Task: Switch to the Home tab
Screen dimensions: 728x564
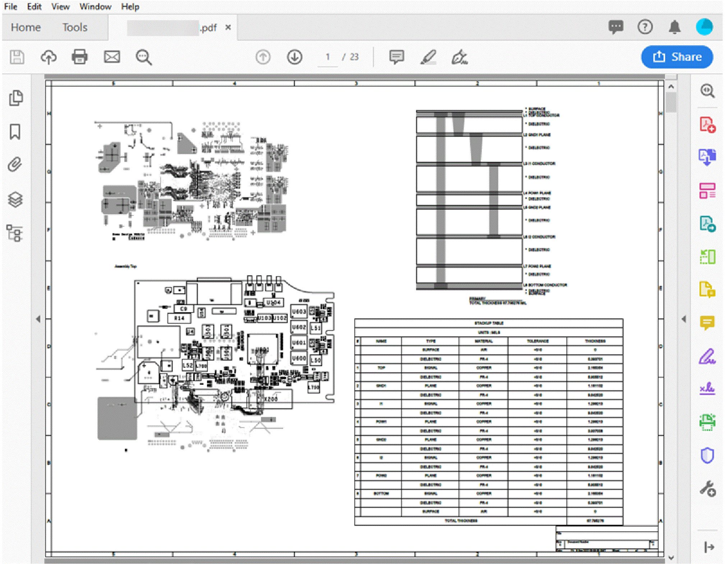Action: click(26, 27)
